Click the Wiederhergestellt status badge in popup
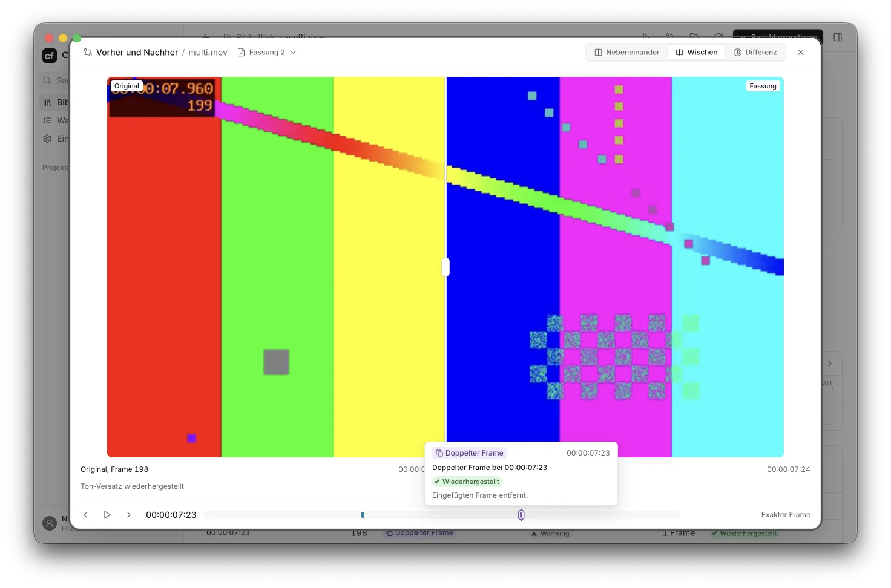891x588 pixels. (467, 482)
